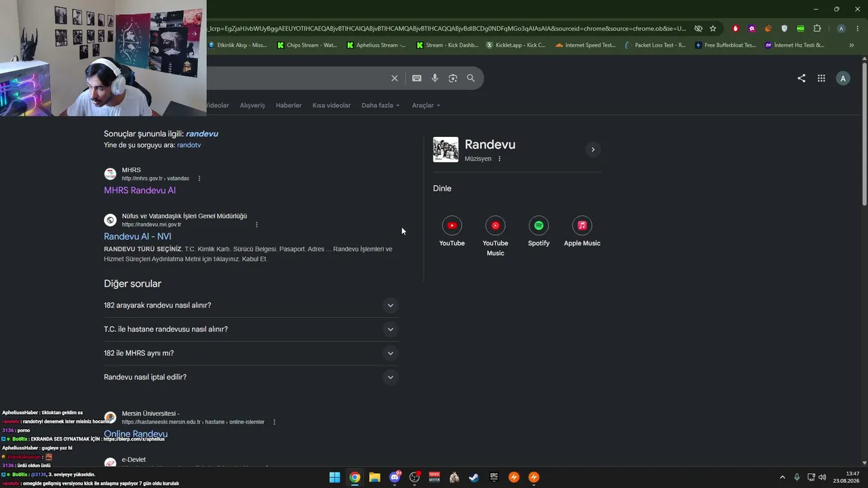Screen dimensions: 868x488
Task: Open more options beside Müzisyen label
Action: 500,159
